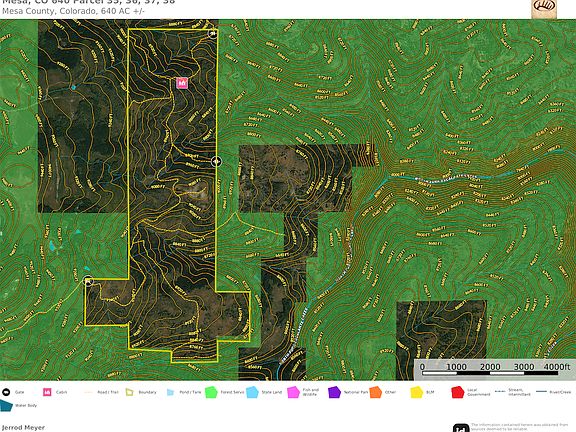Viewport: 576px width, 432px height.
Task: Click the light blue State Land swatch
Action: click(x=252, y=392)
